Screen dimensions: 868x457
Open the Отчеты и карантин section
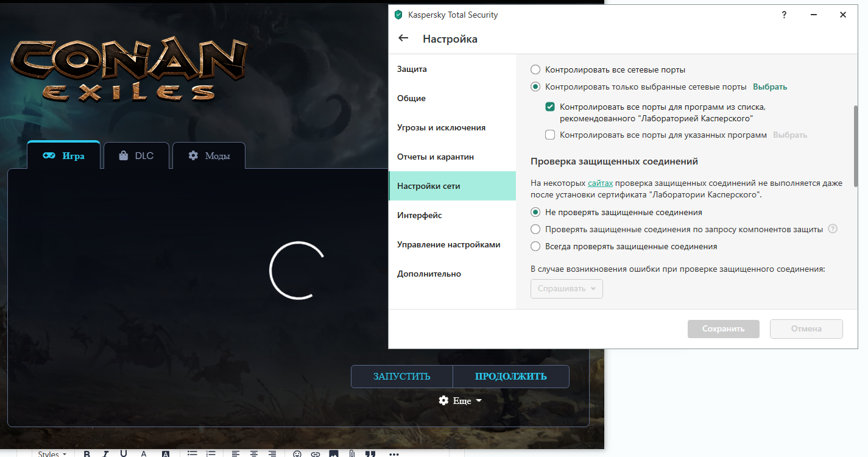click(452, 157)
